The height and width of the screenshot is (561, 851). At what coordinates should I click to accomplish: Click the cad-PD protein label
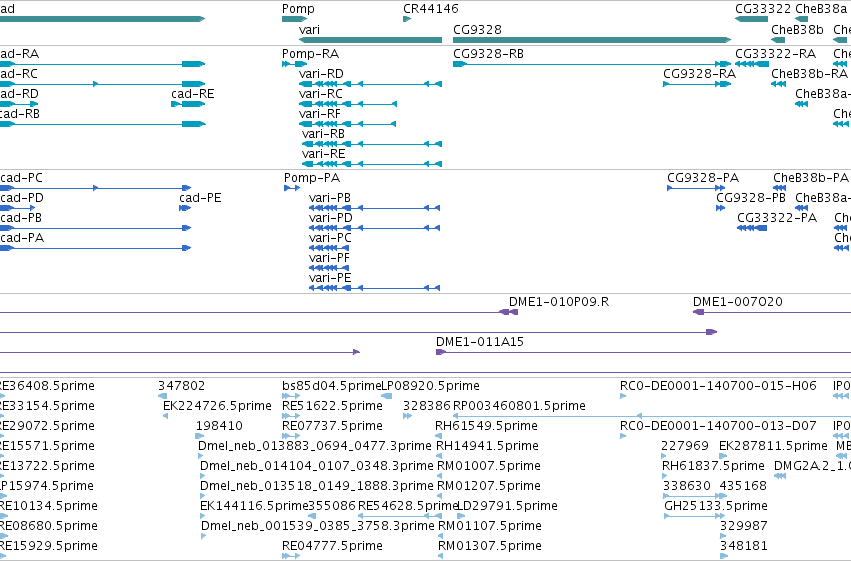point(22,198)
